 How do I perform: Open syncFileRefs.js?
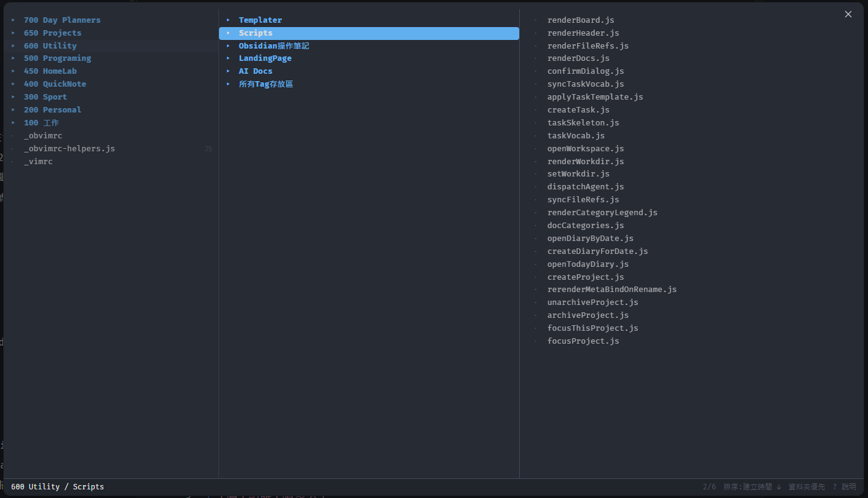coord(583,200)
